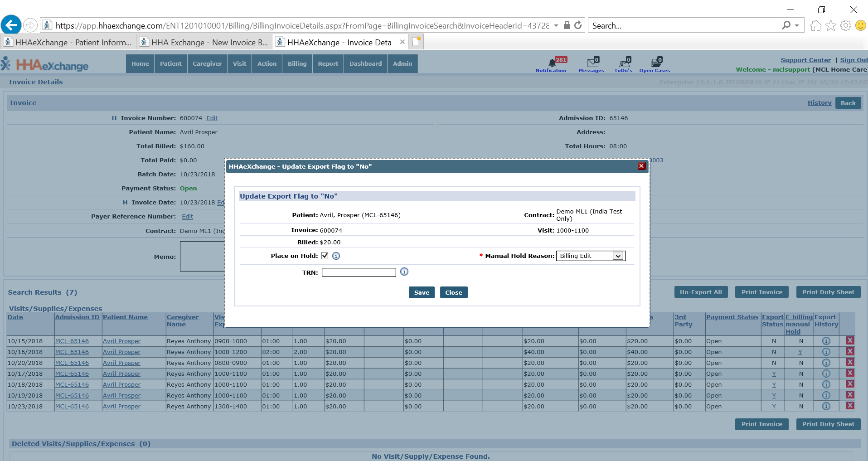The width and height of the screenshot is (868, 461).
Task: Click into the TRN text field
Action: click(359, 272)
